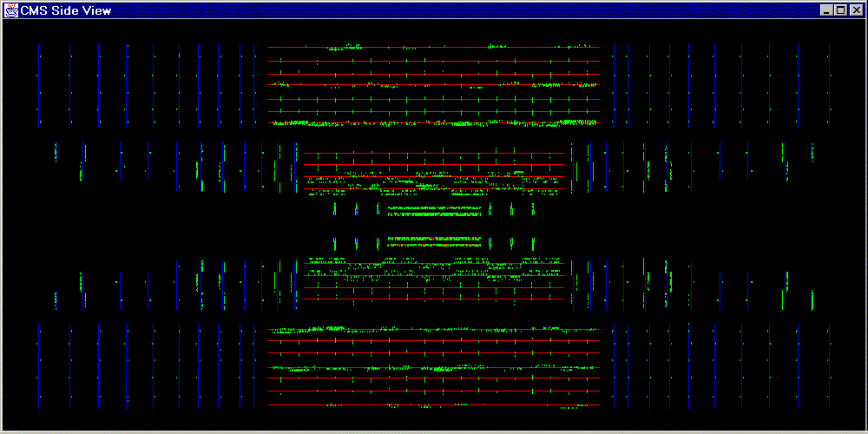
Task: Open the Java window icon system menu
Action: pos(11,10)
